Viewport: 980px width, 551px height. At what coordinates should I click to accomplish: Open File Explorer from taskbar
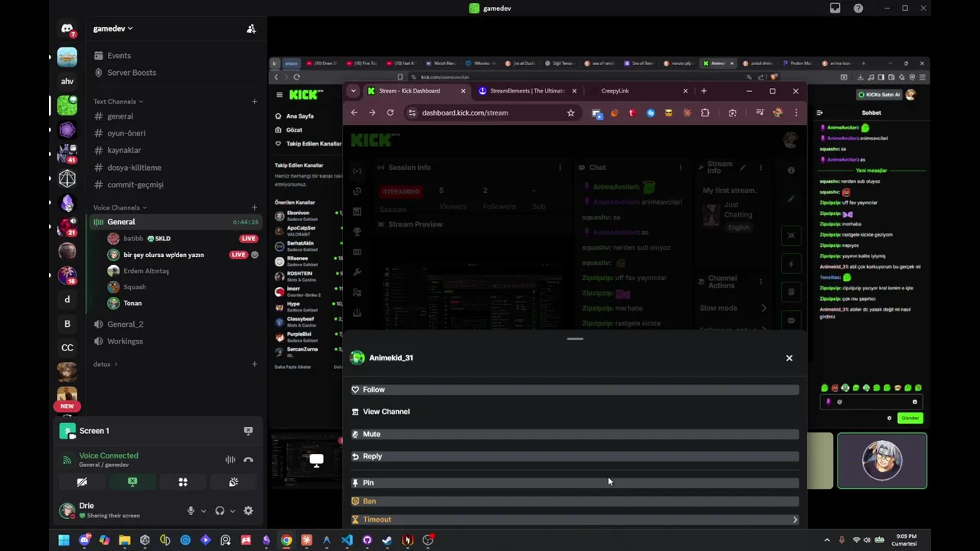click(125, 540)
